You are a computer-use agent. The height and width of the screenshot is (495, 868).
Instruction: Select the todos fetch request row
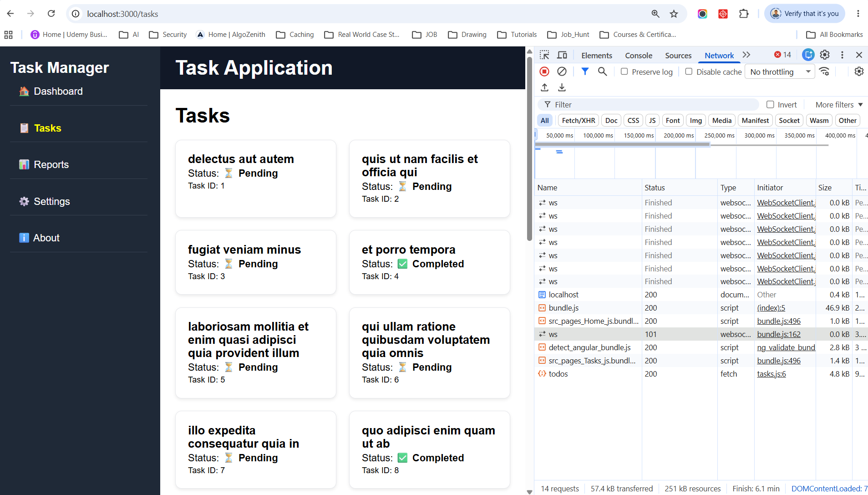pyautogui.click(x=701, y=374)
